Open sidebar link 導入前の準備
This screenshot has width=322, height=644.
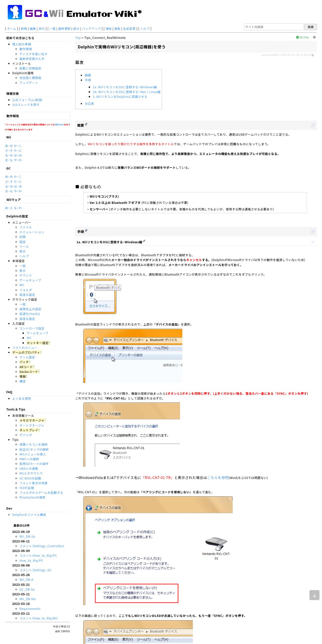pyautogui.click(x=22, y=44)
